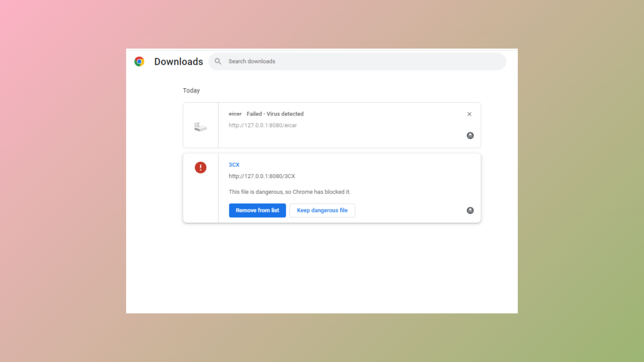Image resolution: width=644 pixels, height=362 pixels.
Task: Click the red danger warning icon beside 3CX
Action: (200, 168)
